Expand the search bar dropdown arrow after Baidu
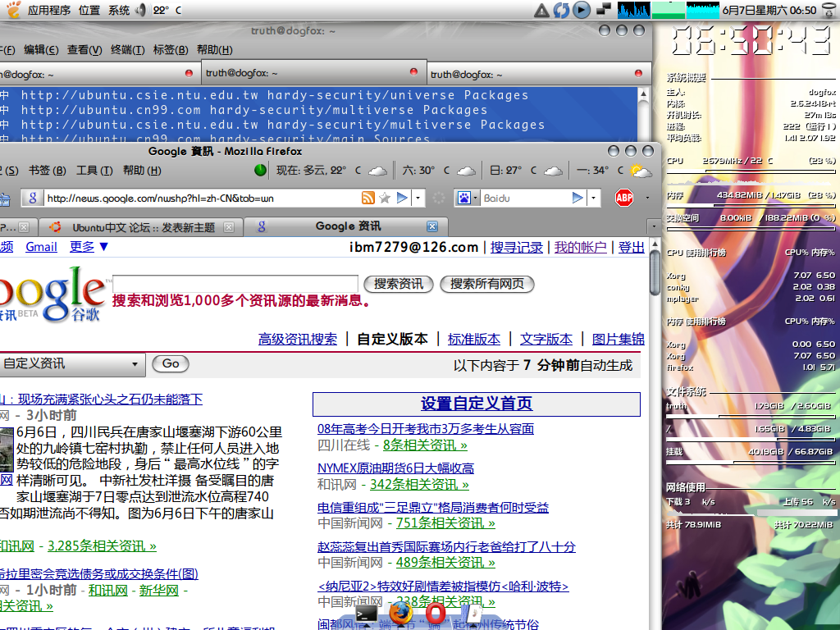Image resolution: width=840 pixels, height=630 pixels. tap(593, 199)
